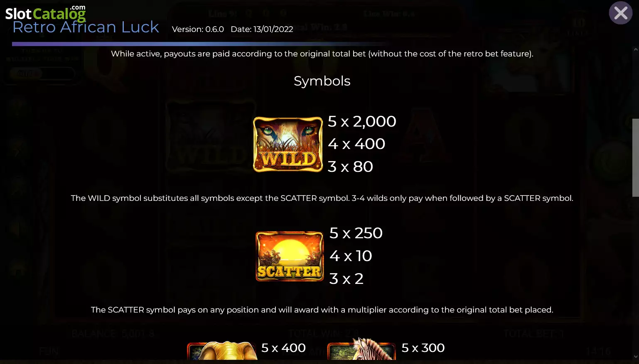639x364 pixels.
Task: Click the Retro African Luck title
Action: click(86, 27)
